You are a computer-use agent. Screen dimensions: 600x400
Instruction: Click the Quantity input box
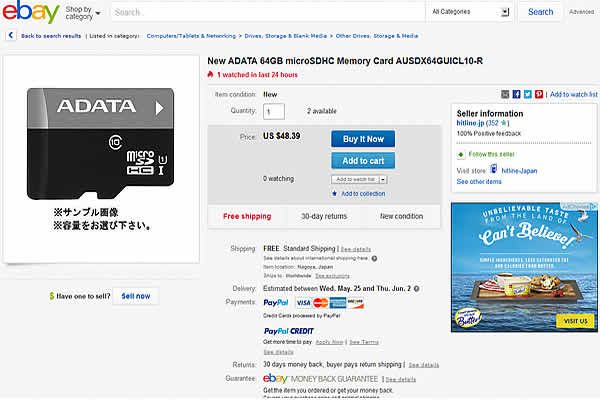[x=274, y=111]
